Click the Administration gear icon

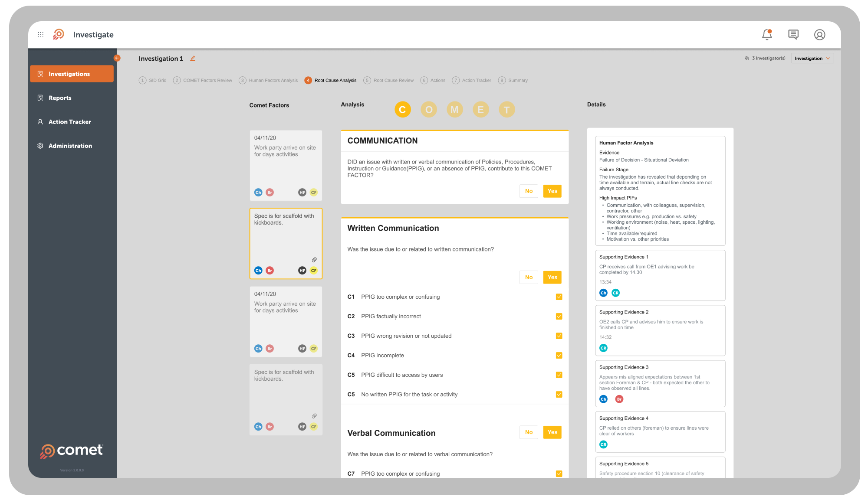40,146
